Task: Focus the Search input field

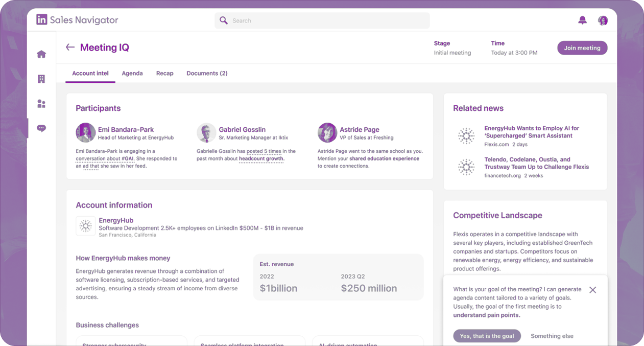Action: 322,20
